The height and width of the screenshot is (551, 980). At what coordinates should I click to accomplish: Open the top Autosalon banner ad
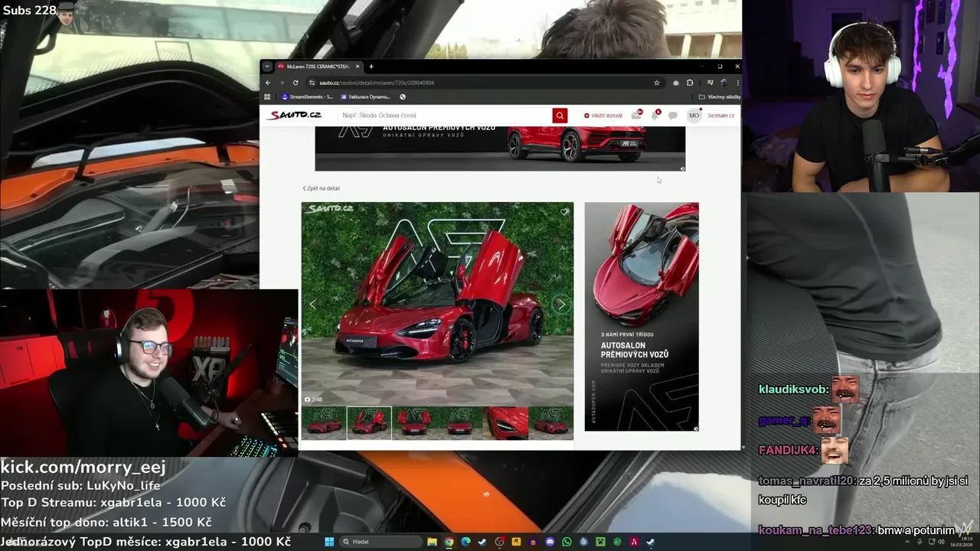[x=500, y=148]
